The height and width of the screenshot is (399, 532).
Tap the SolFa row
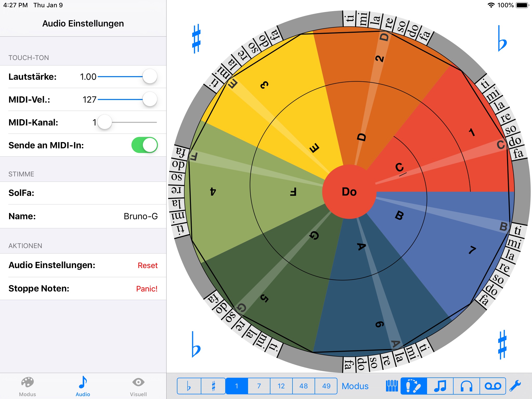pos(83,193)
